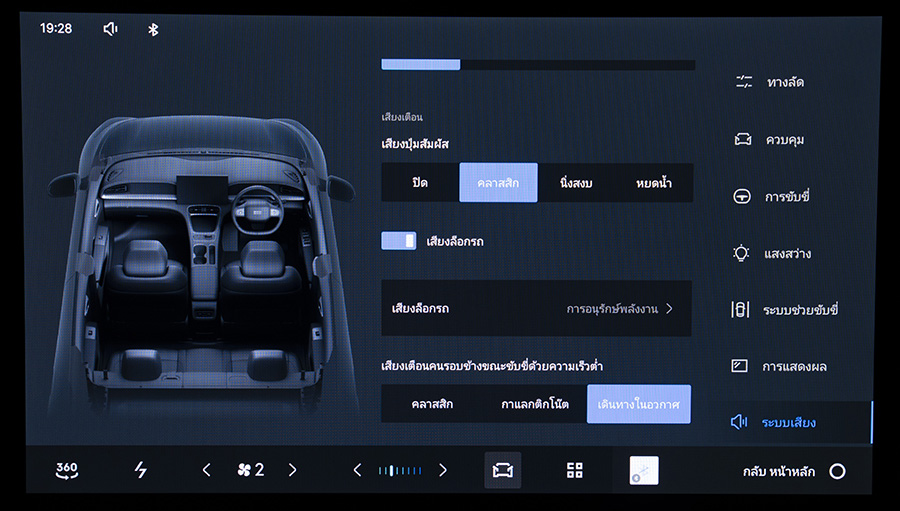The width and height of the screenshot is (900, 511).
Task: Select ปิด for touch button sound
Action: tap(420, 183)
